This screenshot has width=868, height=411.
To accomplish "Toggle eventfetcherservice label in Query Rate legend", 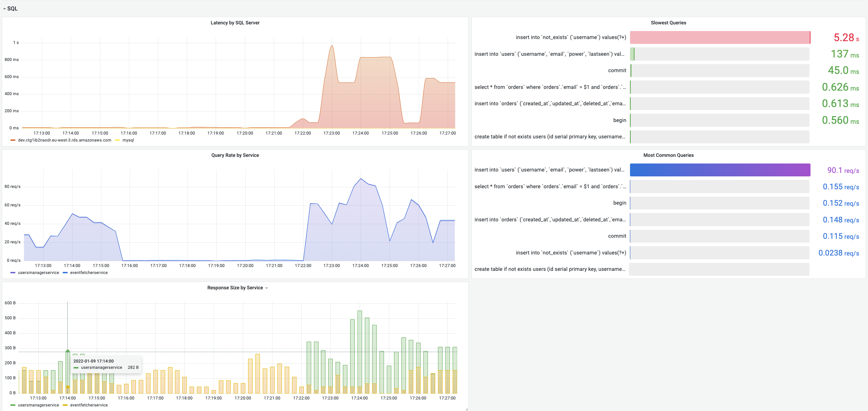I will (89, 273).
